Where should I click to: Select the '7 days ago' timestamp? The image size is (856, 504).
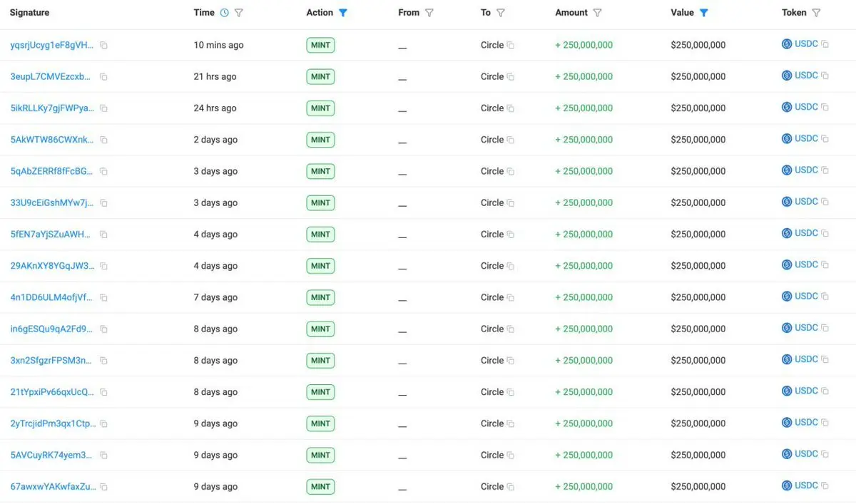(x=215, y=297)
